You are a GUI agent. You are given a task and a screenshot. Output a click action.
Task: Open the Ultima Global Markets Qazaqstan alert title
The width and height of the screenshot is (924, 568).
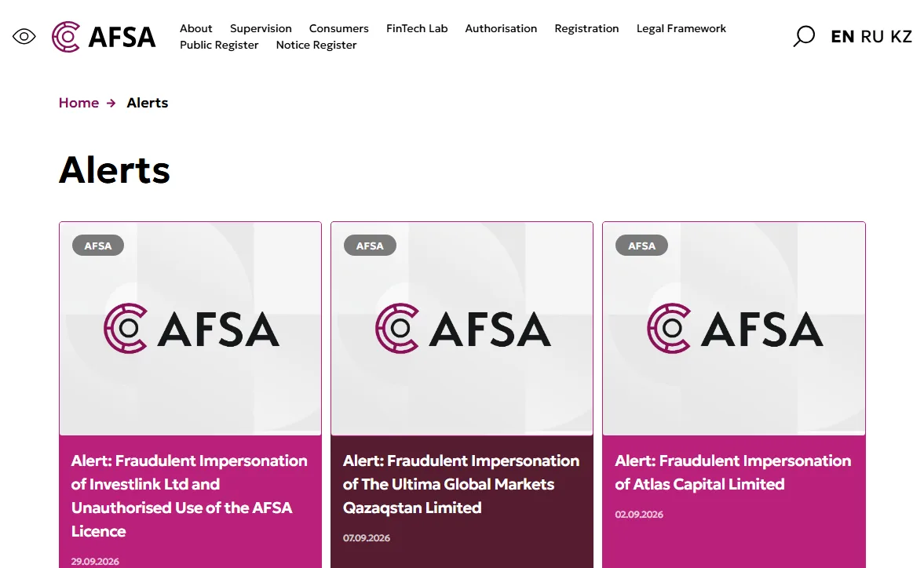[461, 484]
